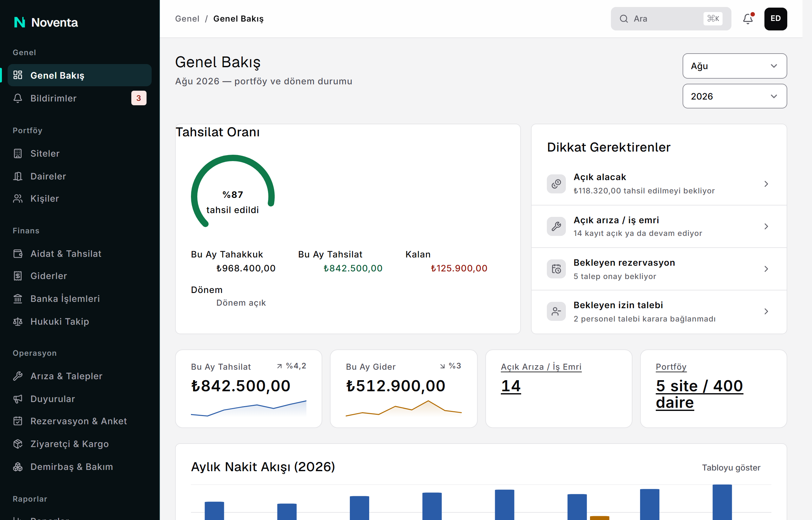Click the Ziyaretçi & Kargo package icon
812x520 pixels.
pyautogui.click(x=17, y=444)
